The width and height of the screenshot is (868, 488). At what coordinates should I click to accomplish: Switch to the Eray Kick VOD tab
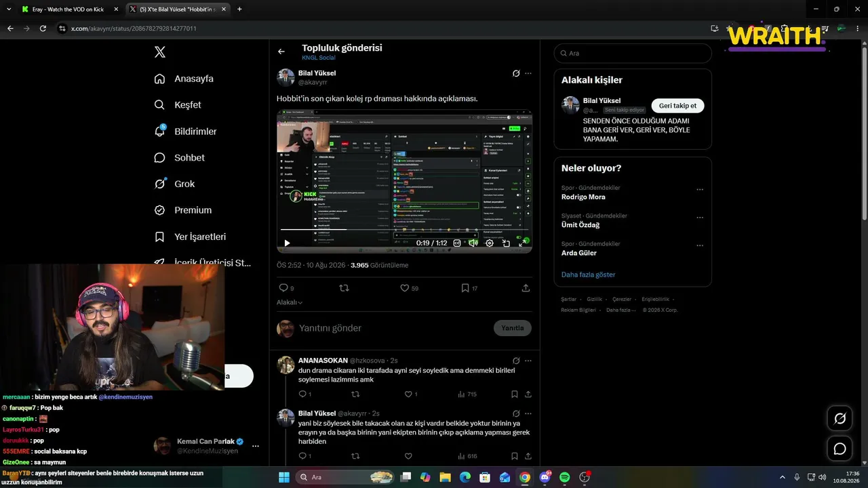pos(68,9)
